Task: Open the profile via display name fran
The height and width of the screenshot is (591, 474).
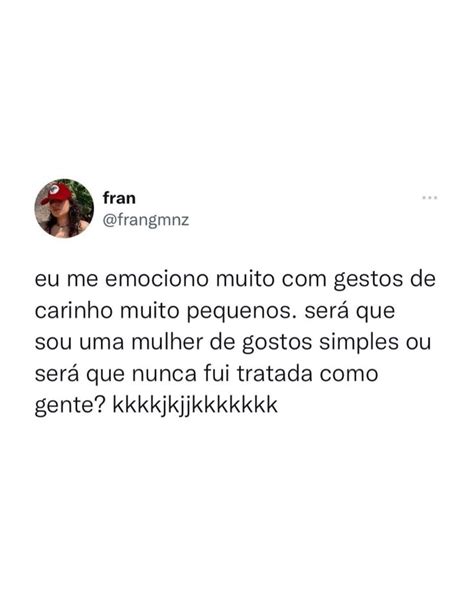Action: (119, 198)
